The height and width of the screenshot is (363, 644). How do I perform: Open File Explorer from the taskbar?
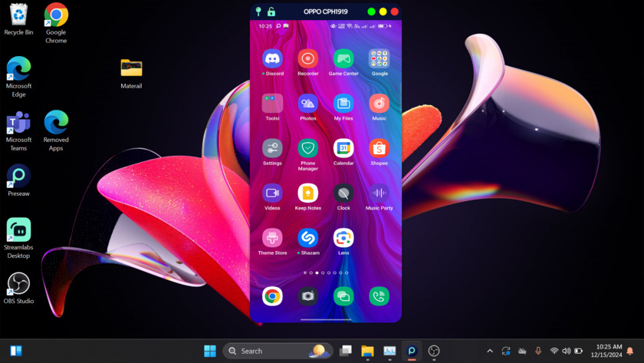pos(367,351)
